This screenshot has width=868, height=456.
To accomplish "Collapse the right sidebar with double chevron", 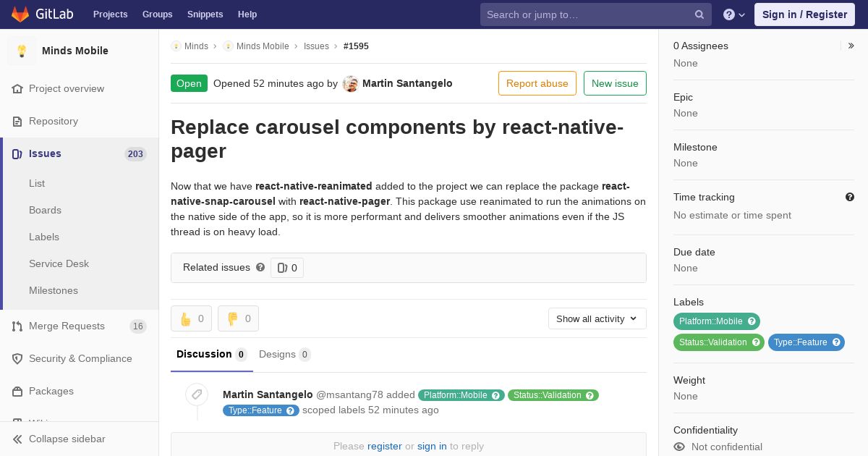I will coord(851,46).
